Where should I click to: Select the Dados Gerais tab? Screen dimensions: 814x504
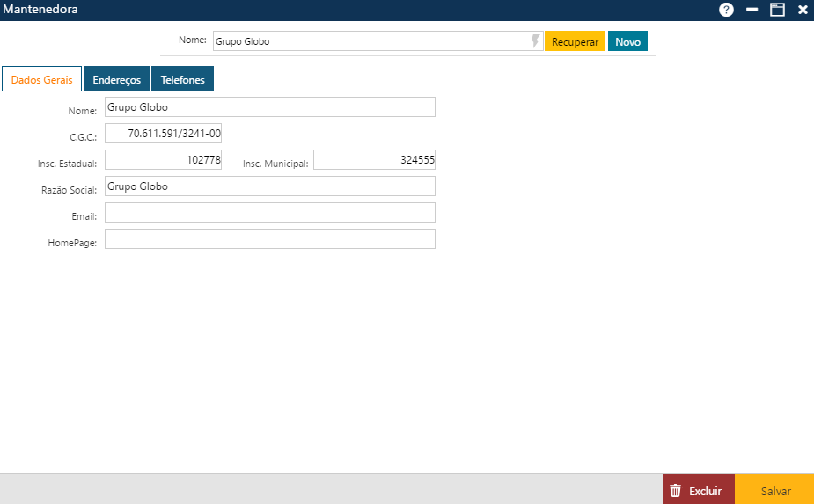(41, 79)
